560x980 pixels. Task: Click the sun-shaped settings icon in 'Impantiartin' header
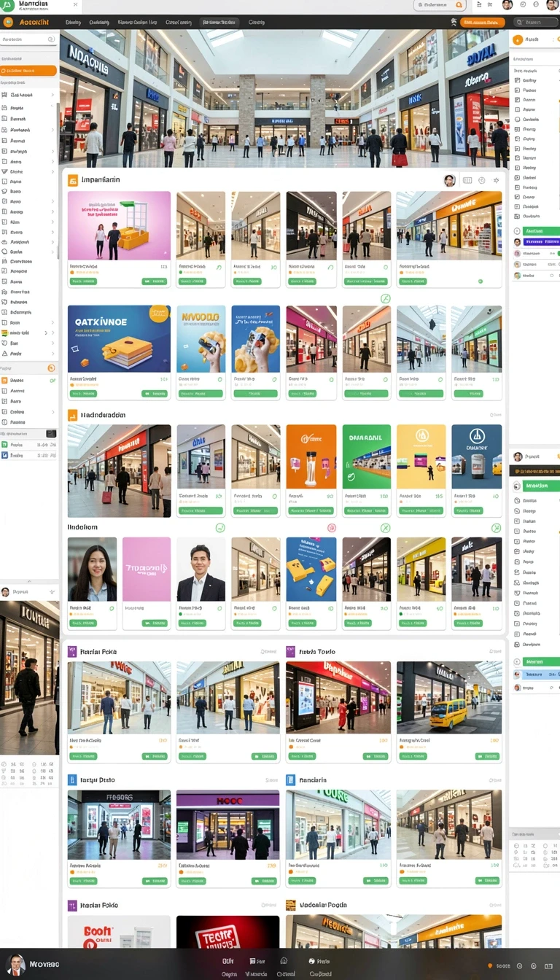point(496,180)
